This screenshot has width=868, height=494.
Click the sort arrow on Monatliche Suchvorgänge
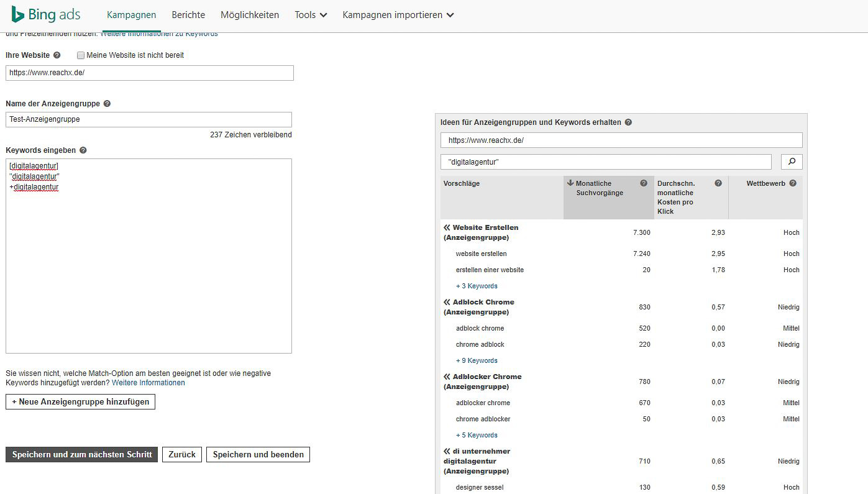point(570,183)
